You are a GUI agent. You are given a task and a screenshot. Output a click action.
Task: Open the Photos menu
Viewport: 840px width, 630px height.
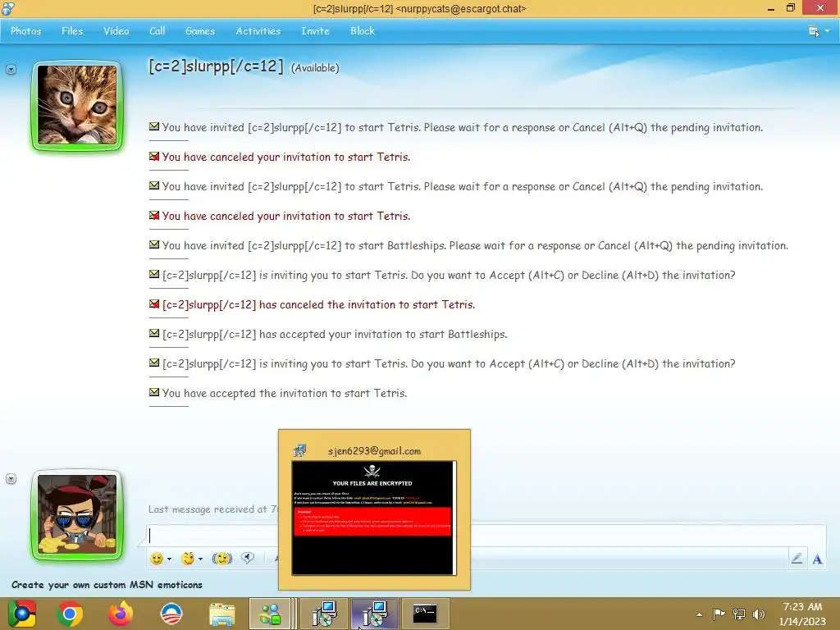coord(25,31)
